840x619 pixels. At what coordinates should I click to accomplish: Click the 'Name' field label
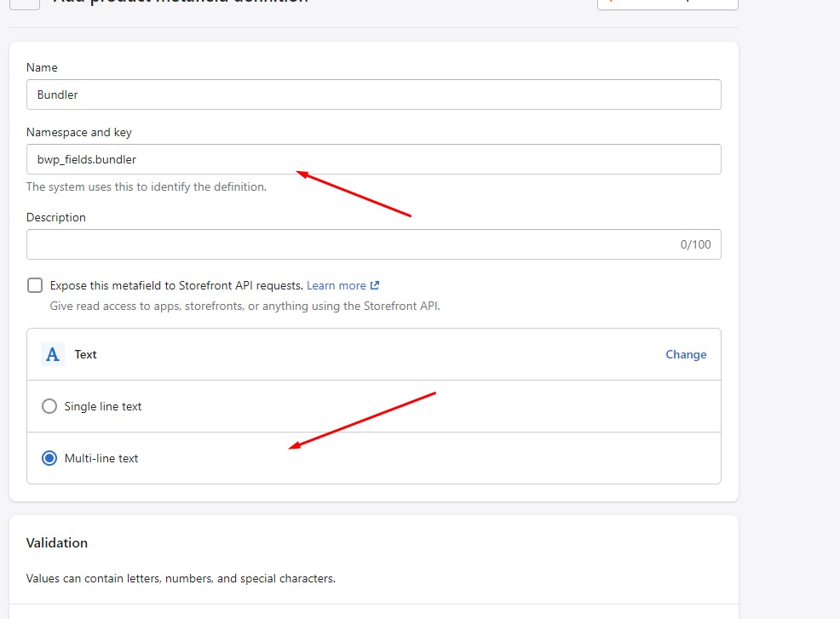[42, 67]
